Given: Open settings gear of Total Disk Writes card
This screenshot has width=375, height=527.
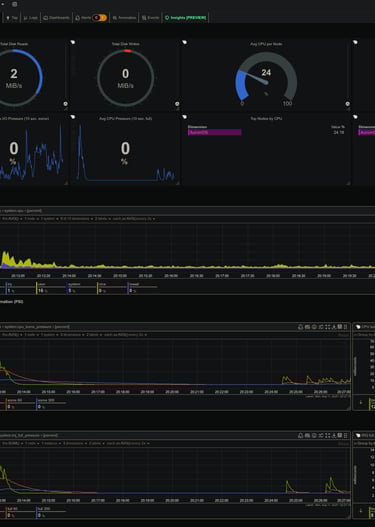Looking at the screenshot, I should [177, 104].
